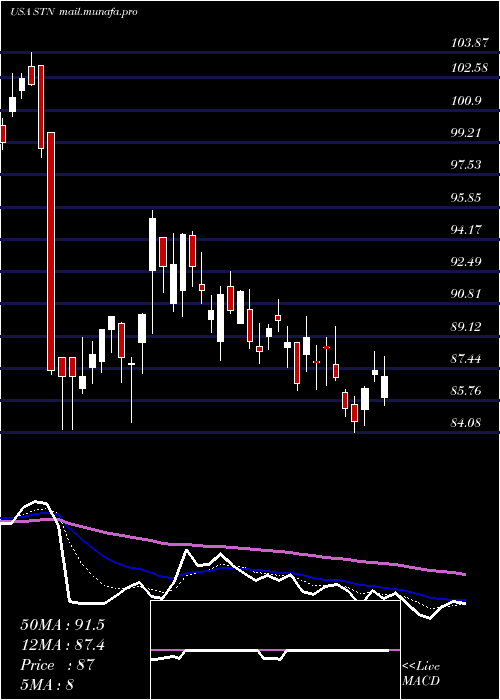Click the Price : 87 readout
The width and height of the screenshot is (500, 700).
point(58,665)
